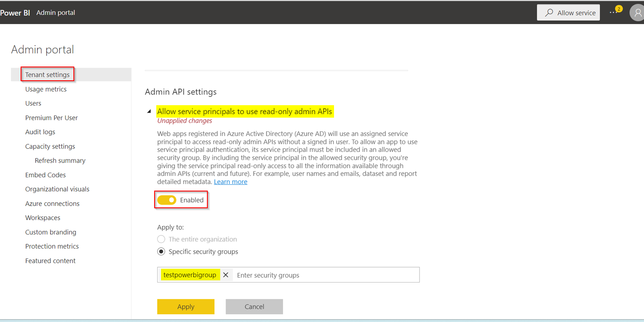Click the magnifier icon in search box
The width and height of the screenshot is (644, 322).
coord(549,13)
